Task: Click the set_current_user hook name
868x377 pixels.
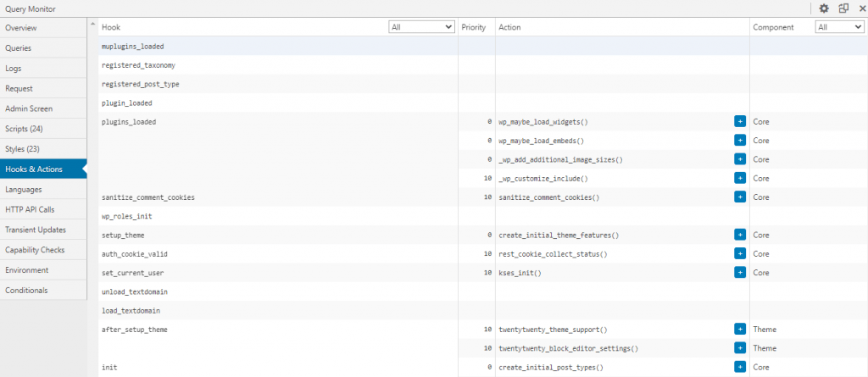Action: click(x=133, y=273)
